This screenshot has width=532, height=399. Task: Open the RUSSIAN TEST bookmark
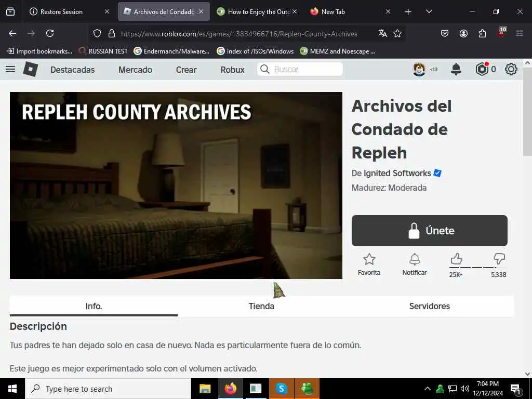103,51
